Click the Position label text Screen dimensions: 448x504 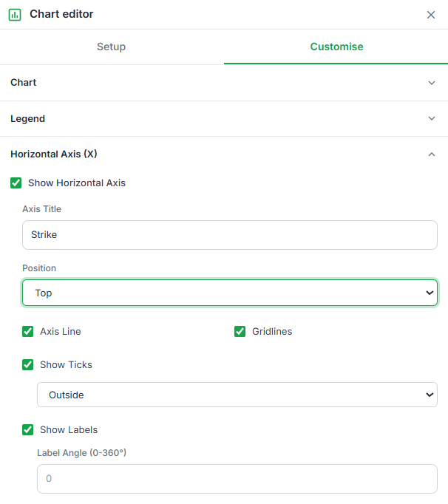[x=39, y=268]
